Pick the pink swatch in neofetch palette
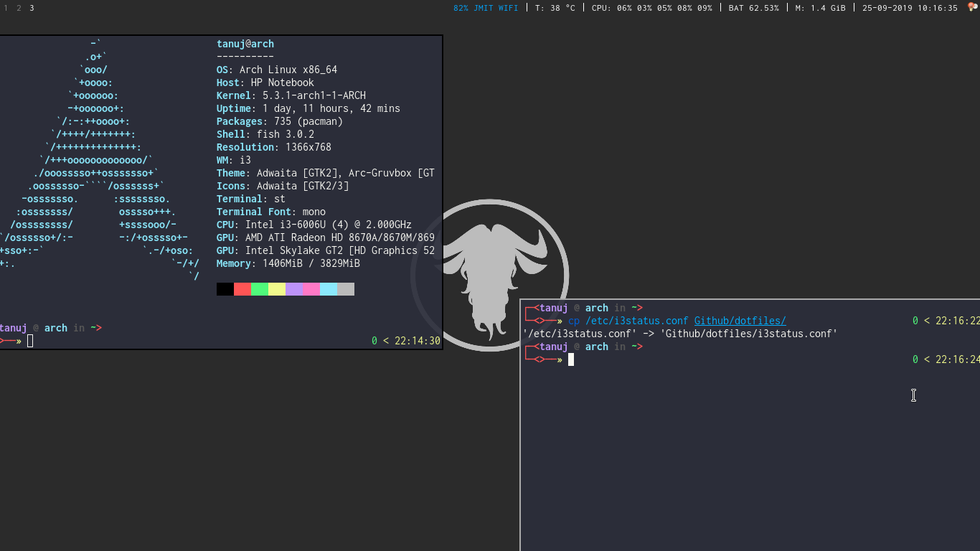The image size is (980, 551). point(311,289)
